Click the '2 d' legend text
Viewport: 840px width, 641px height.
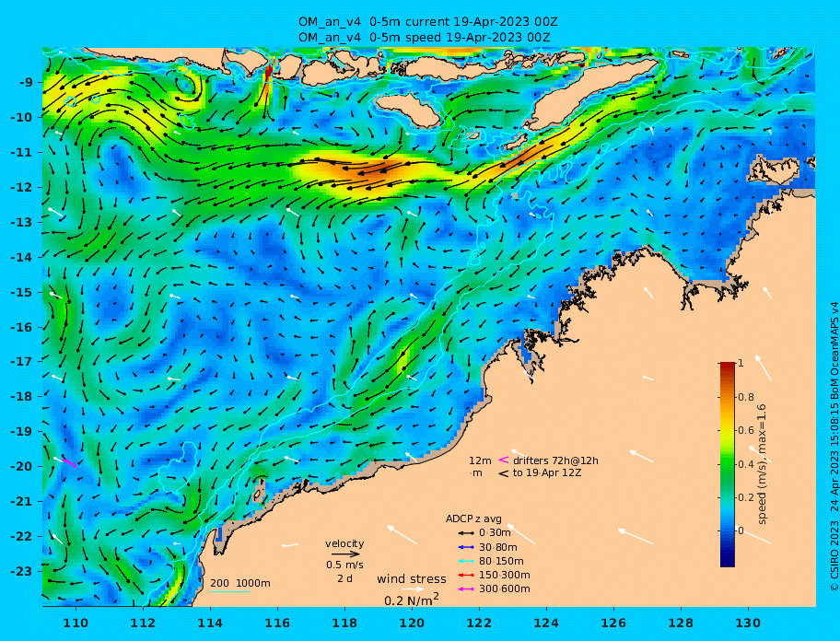(x=345, y=579)
